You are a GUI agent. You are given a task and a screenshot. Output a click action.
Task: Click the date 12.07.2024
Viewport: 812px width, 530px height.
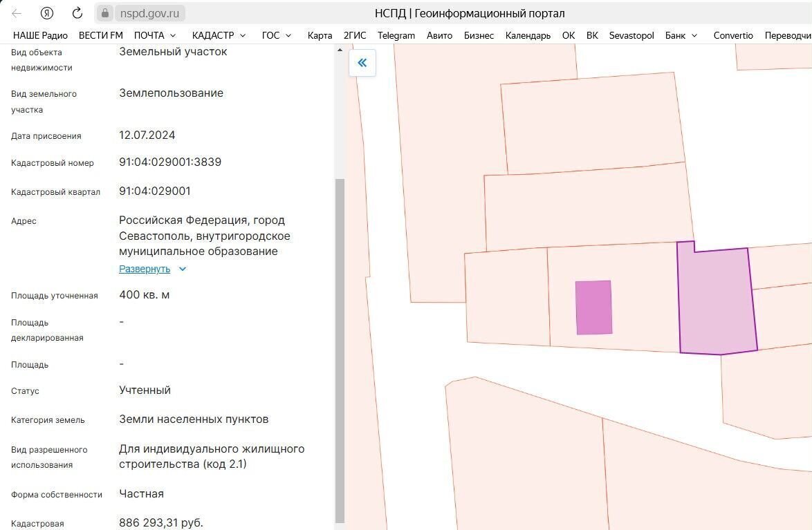[147, 135]
